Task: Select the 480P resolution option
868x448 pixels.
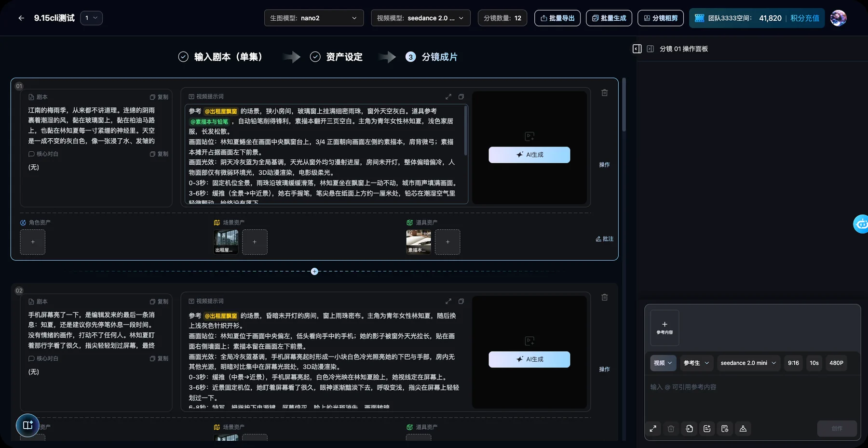Action: tap(836, 363)
